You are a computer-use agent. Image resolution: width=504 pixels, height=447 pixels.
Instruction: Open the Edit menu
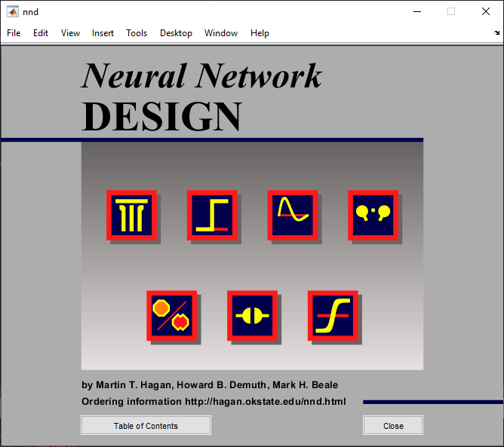pos(41,33)
